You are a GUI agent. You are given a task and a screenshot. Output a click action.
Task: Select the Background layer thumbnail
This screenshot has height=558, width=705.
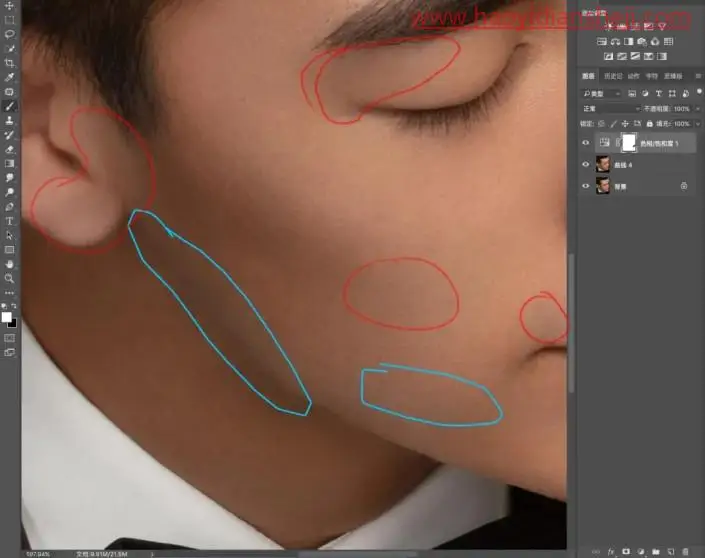click(602, 186)
